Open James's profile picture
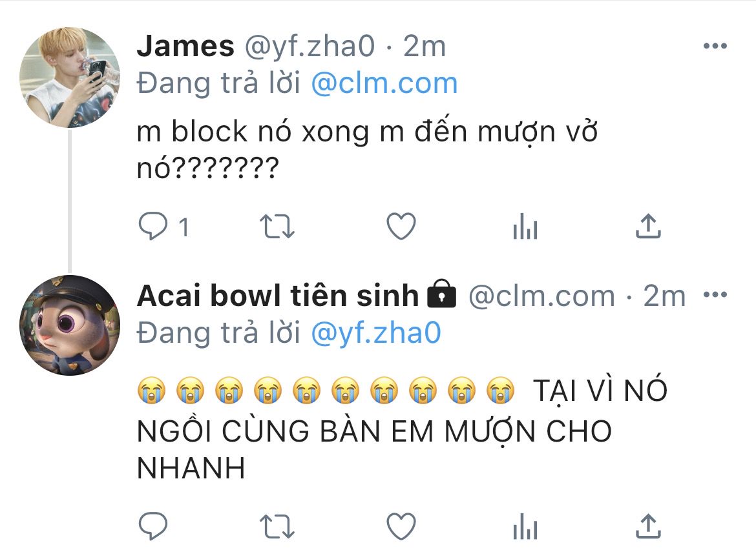Screen dimensions: 756x552 point(69,77)
